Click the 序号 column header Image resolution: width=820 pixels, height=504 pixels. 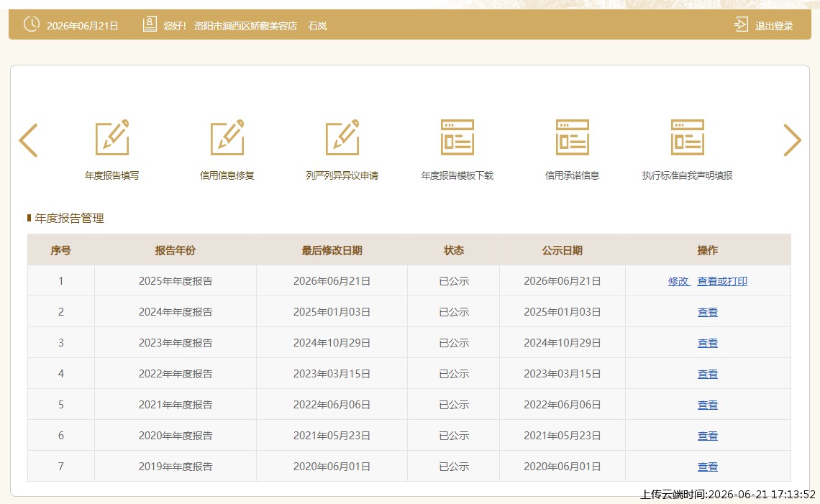tap(60, 250)
